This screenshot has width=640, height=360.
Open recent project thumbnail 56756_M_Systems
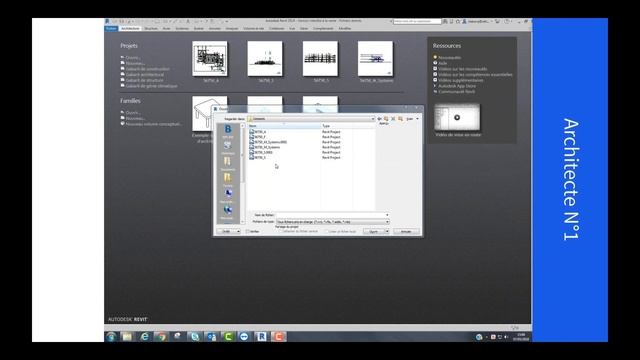tap(376, 58)
